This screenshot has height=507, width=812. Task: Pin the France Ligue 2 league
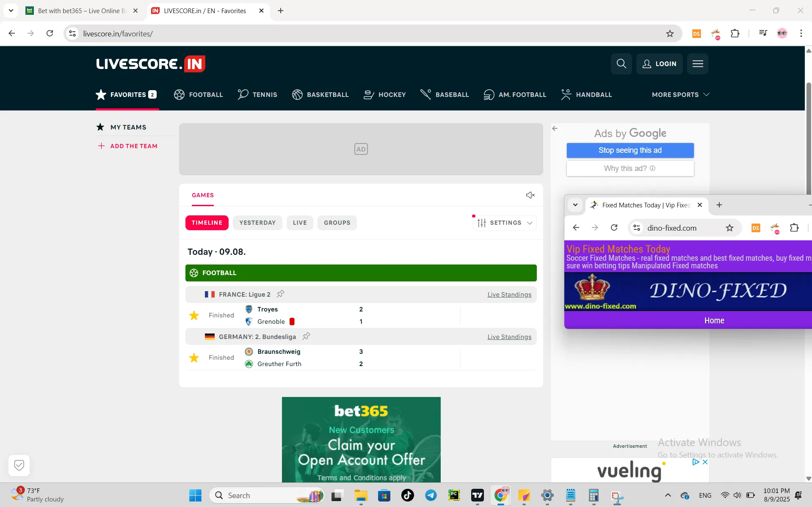pos(280,294)
